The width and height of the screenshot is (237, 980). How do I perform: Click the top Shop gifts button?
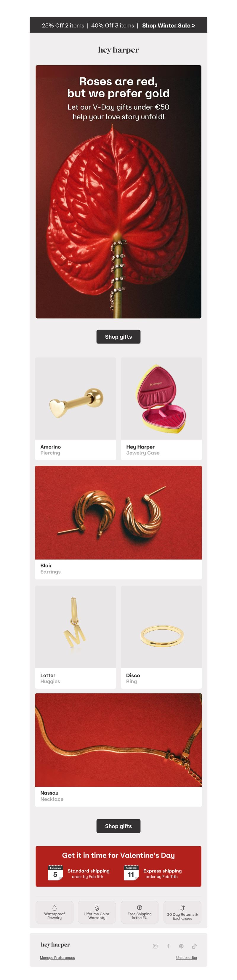118,337
